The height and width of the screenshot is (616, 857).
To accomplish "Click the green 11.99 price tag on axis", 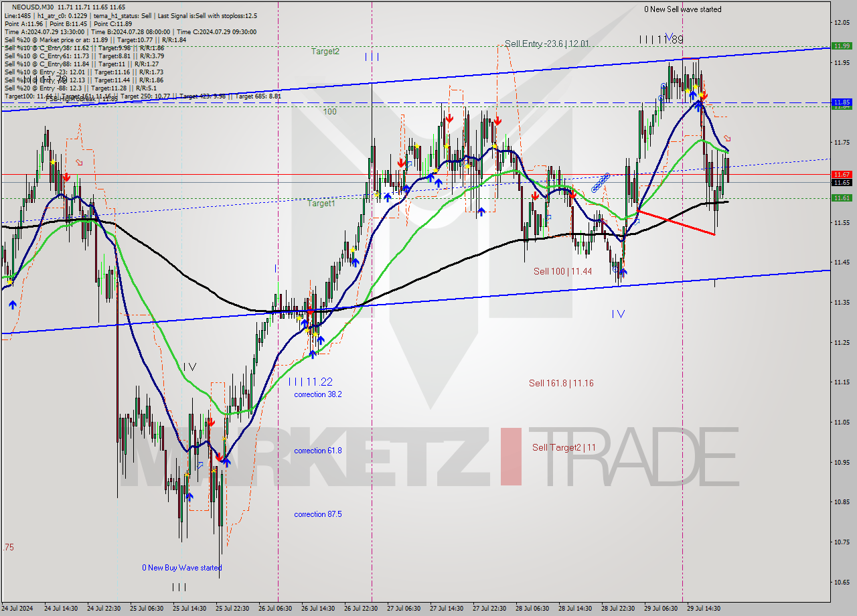I will pos(842,46).
